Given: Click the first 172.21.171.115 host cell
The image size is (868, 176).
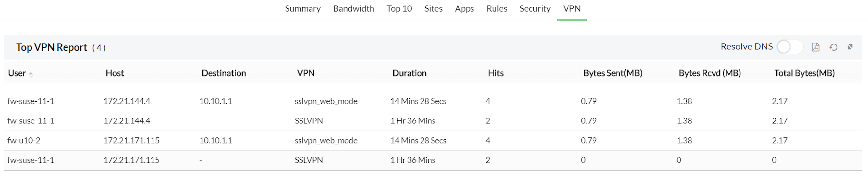Looking at the screenshot, I should click(131, 140).
